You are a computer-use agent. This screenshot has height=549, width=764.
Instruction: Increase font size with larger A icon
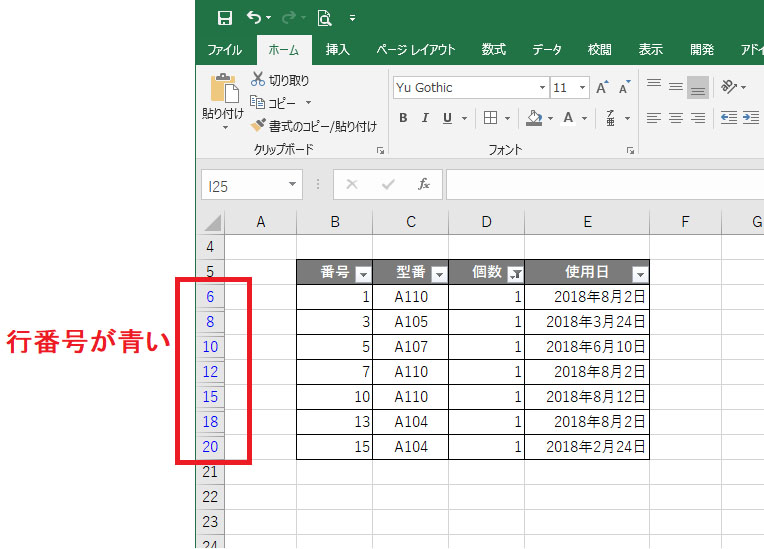coord(602,87)
